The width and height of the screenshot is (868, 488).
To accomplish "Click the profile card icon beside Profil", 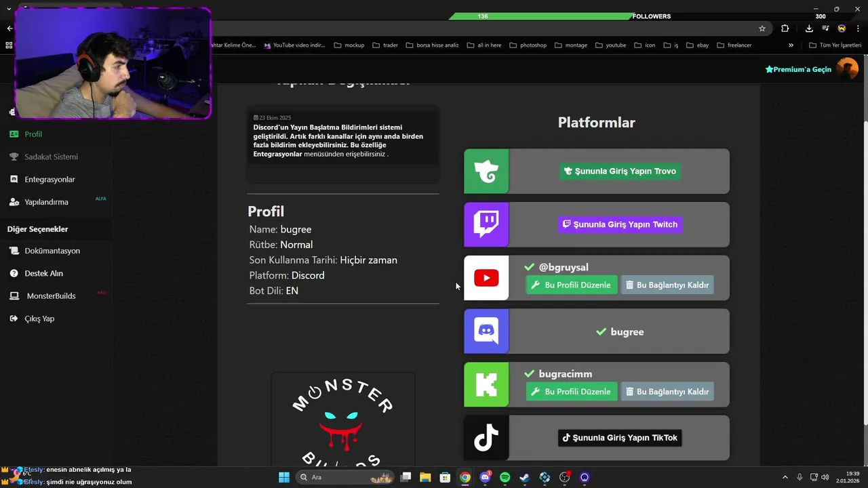I will pos(14,134).
